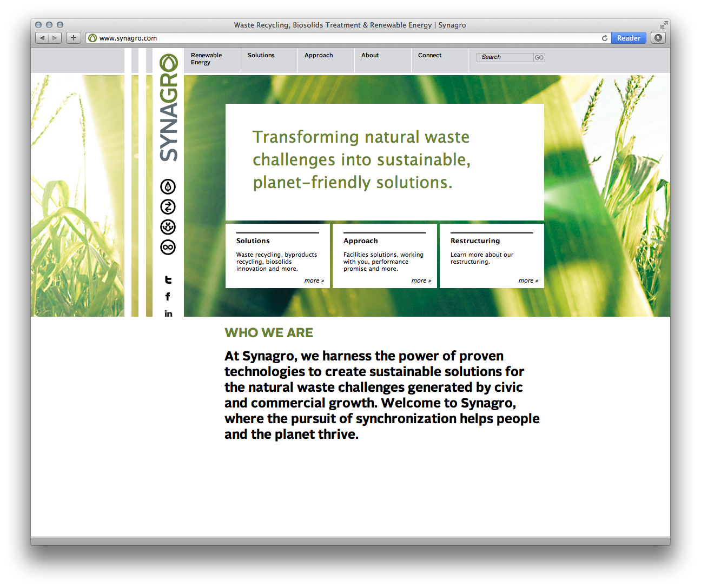
Task: Reload the page with the refresh icon
Action: point(604,38)
